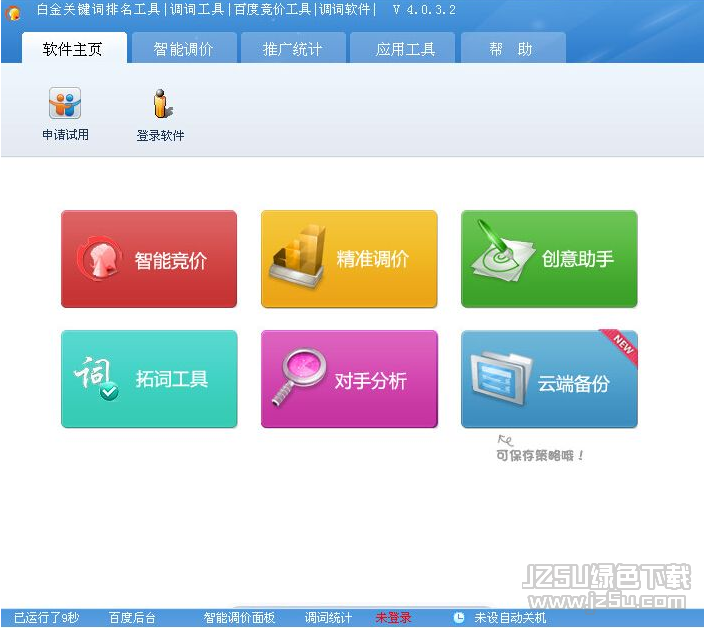Screen dimensions: 704x628
Task: Click the clock icon beside 未设自动关机
Action: pyautogui.click(x=458, y=618)
